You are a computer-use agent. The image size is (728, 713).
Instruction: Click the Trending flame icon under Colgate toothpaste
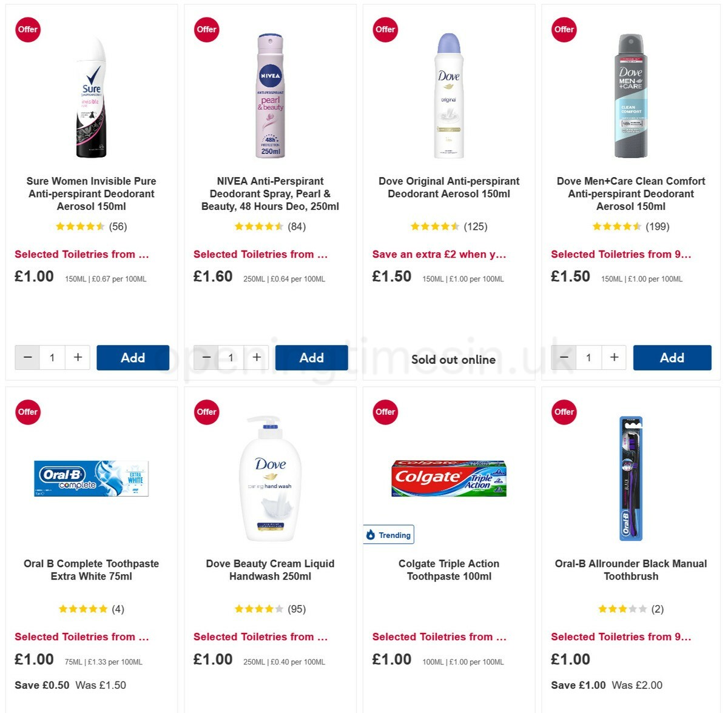coord(372,535)
